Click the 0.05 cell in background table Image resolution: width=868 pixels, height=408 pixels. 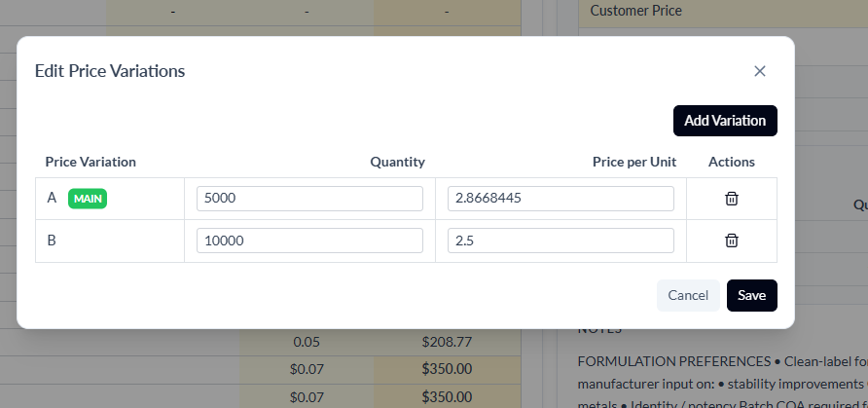[307, 342]
